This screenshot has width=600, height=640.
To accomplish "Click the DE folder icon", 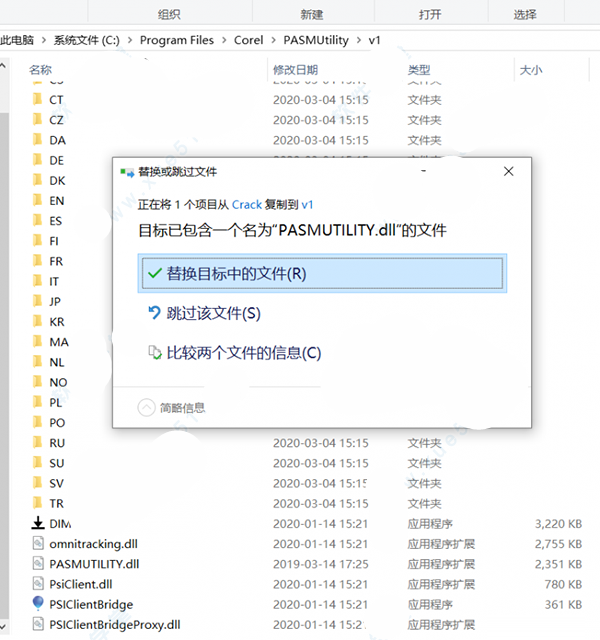I will (x=37, y=160).
